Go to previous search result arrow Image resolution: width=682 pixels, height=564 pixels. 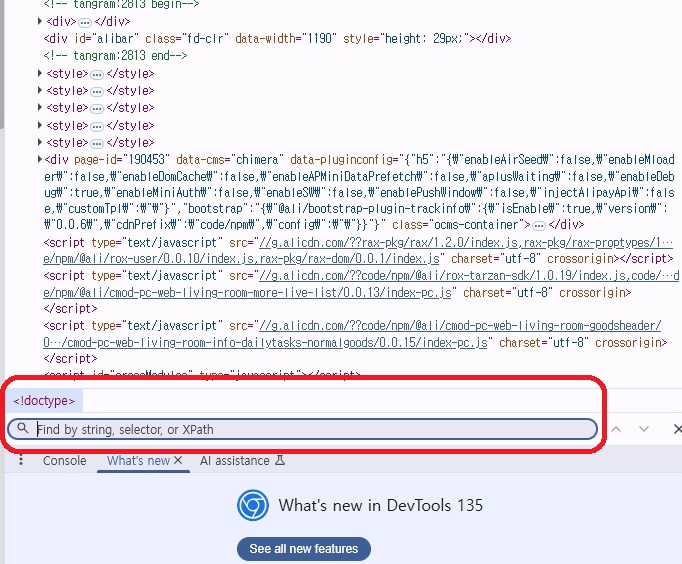[616, 429]
